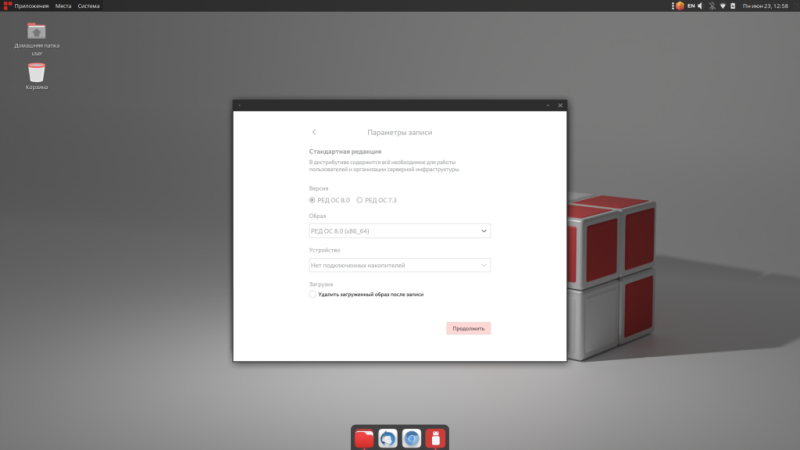This screenshot has height=450, width=800.
Task: Launch Chromium browser from the dock
Action: [411, 438]
